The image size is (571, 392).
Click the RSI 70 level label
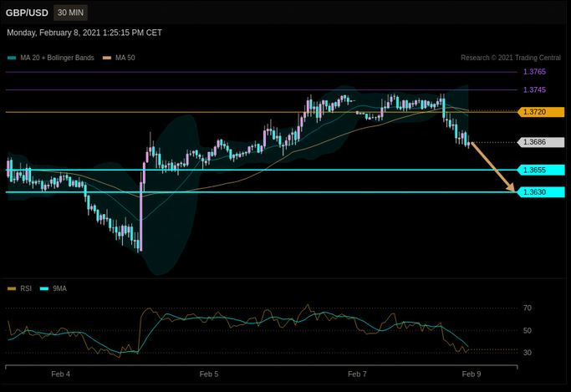(528, 308)
